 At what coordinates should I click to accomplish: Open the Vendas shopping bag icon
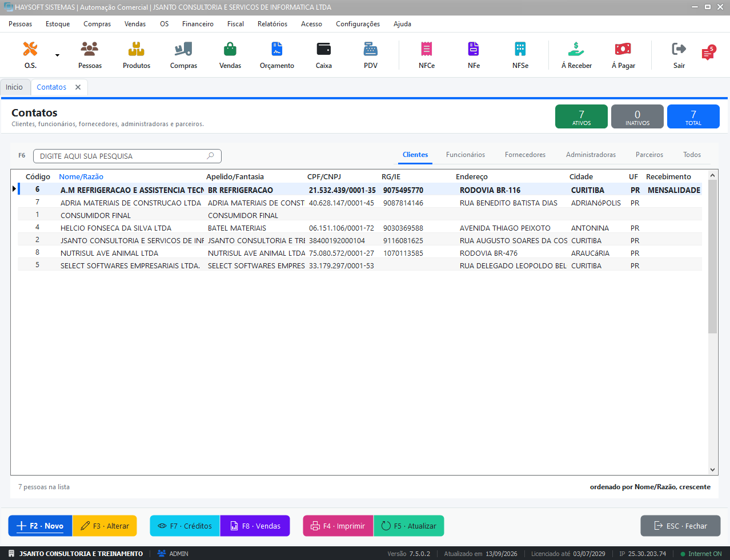pyautogui.click(x=230, y=55)
